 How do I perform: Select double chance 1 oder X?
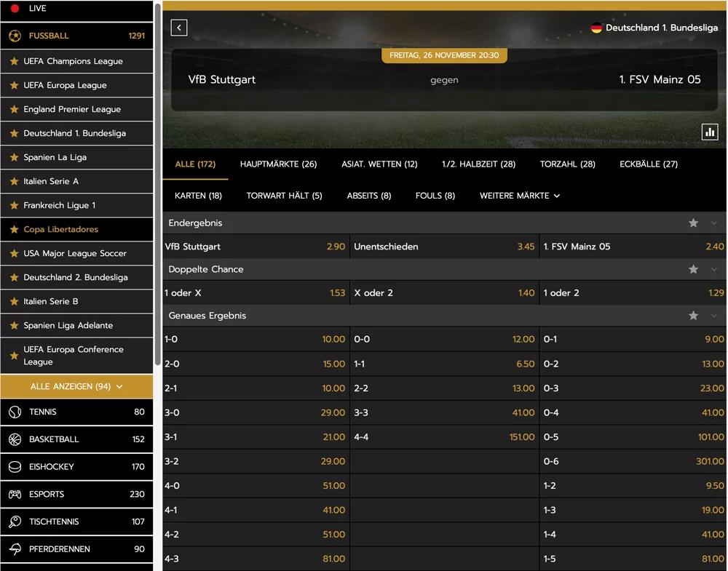pos(256,293)
